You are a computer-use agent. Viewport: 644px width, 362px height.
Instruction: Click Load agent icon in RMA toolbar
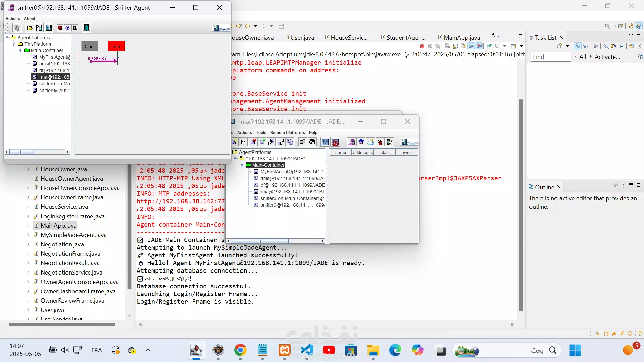(x=303, y=142)
